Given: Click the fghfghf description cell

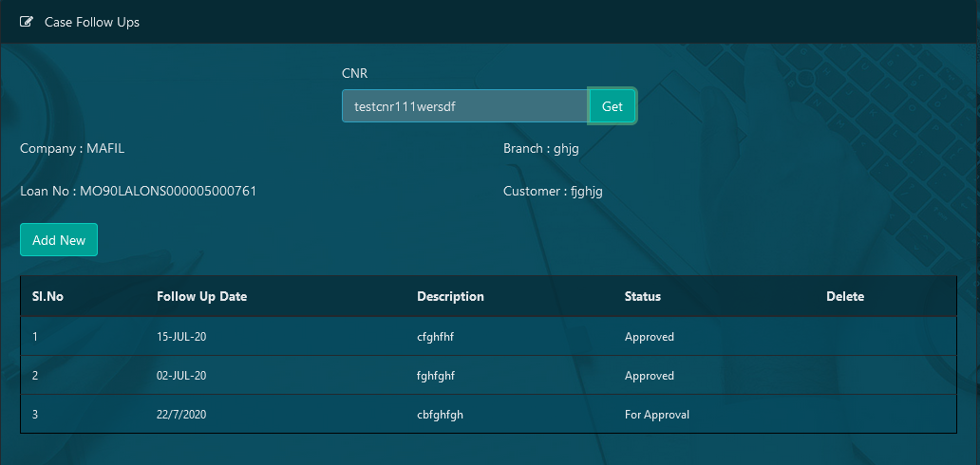Looking at the screenshot, I should coord(436,376).
